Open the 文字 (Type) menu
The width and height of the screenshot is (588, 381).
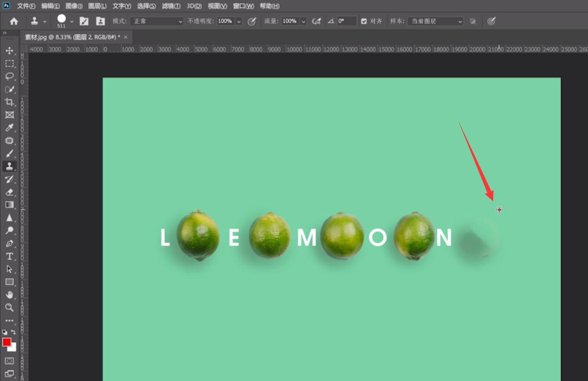[x=122, y=6]
